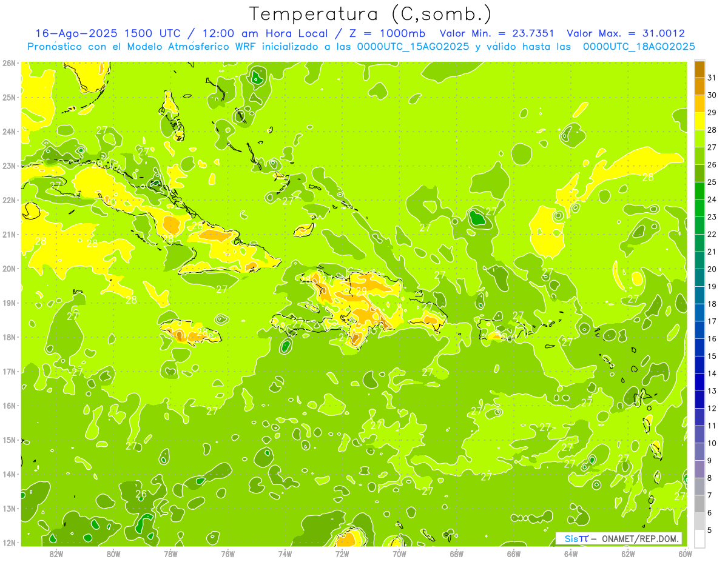Click the '22N' latitude axis label
Image resolution: width=728 pixels, height=562 pixels.
[x=9, y=200]
